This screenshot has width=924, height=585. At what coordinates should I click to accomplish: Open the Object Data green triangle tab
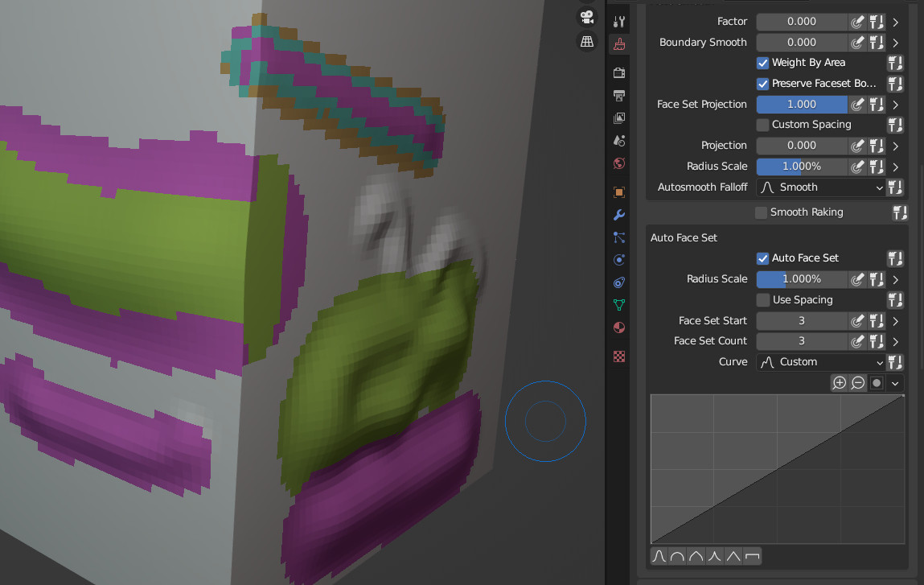(618, 305)
